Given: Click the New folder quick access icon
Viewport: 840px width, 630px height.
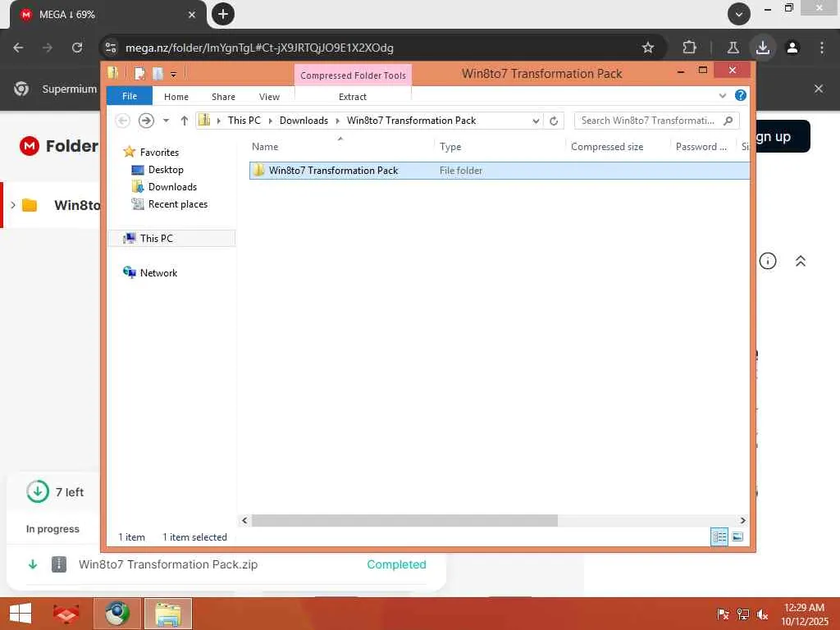Looking at the screenshot, I should point(157,73).
